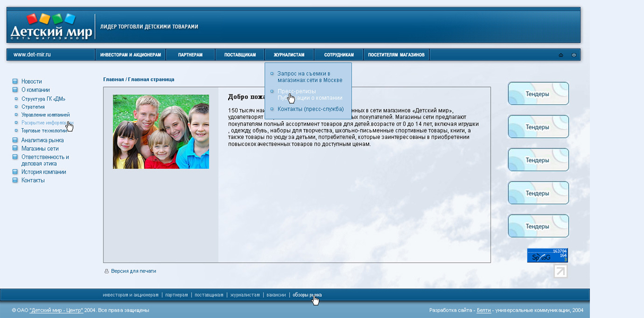Click the home icon in the navigation bar
Image resolution: width=644 pixels, height=318 pixels.
[x=561, y=55]
